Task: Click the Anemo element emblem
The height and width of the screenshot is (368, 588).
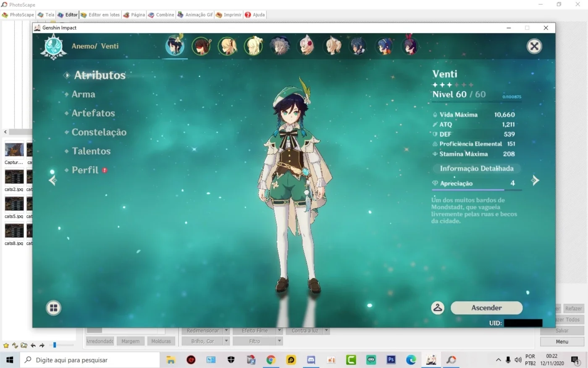Action: 54,47
